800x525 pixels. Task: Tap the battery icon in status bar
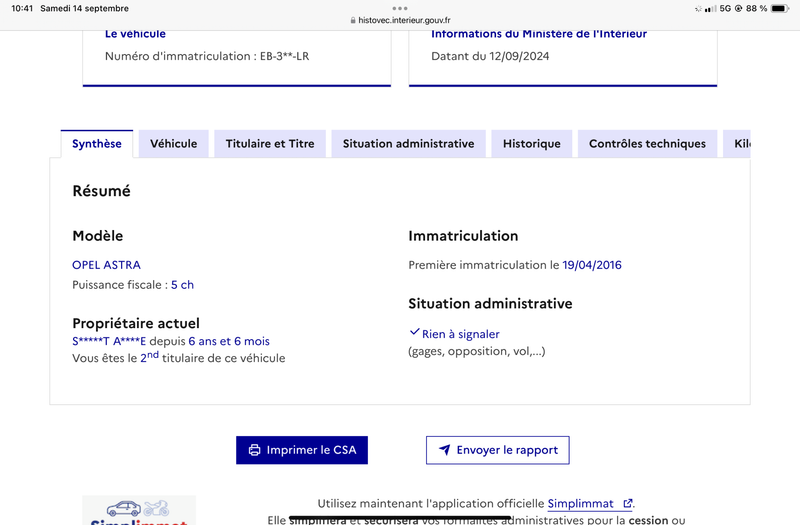click(780, 8)
